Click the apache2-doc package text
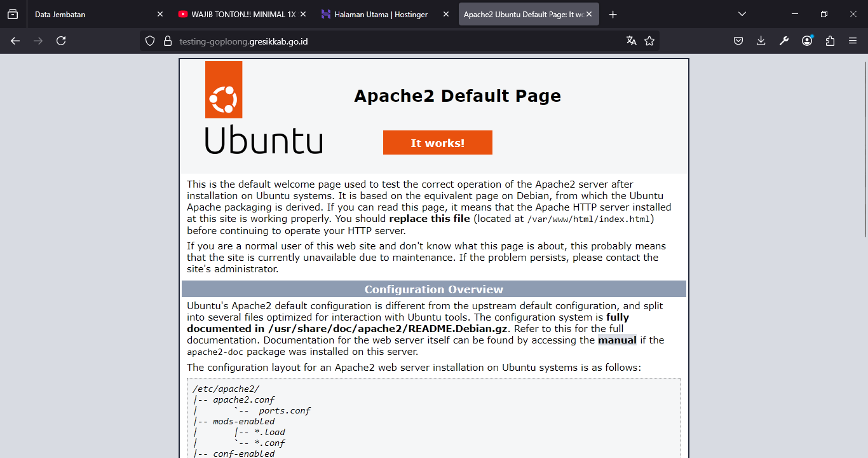The image size is (868, 458). click(x=215, y=352)
